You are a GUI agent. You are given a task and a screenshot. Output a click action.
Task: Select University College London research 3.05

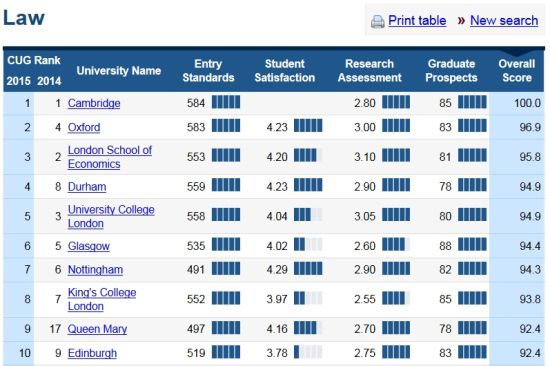[365, 216]
